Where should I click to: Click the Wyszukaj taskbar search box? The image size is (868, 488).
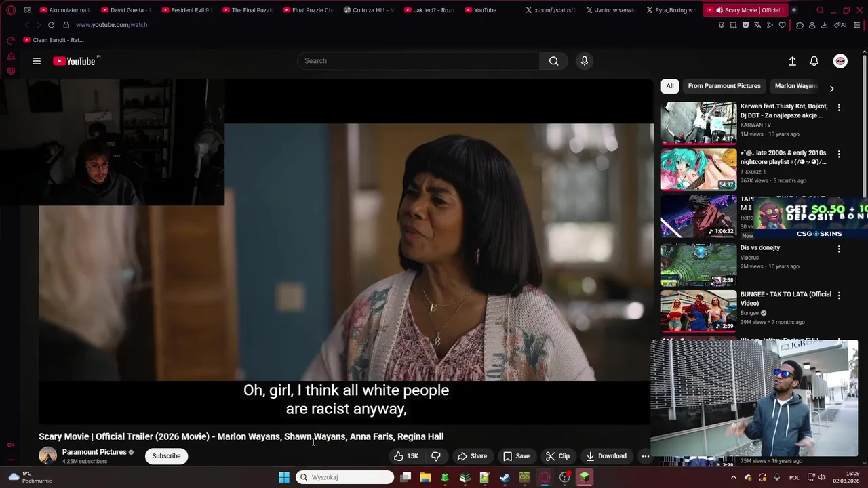(345, 477)
